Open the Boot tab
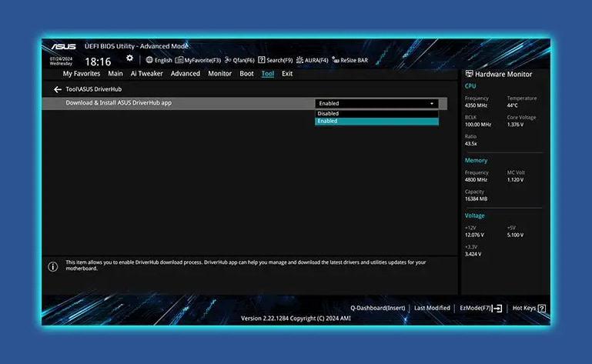The image size is (592, 364). click(x=246, y=74)
